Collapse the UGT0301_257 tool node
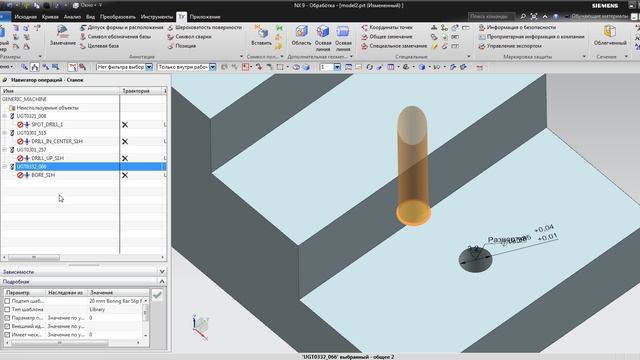Screen dimensions: 640x360 pyautogui.click(x=4, y=150)
